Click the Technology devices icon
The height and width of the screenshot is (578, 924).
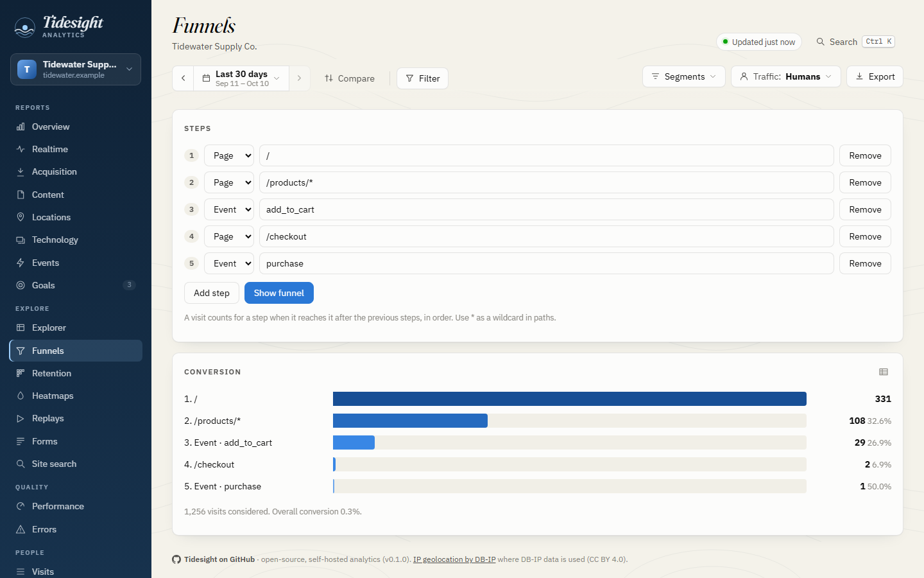coord(21,240)
